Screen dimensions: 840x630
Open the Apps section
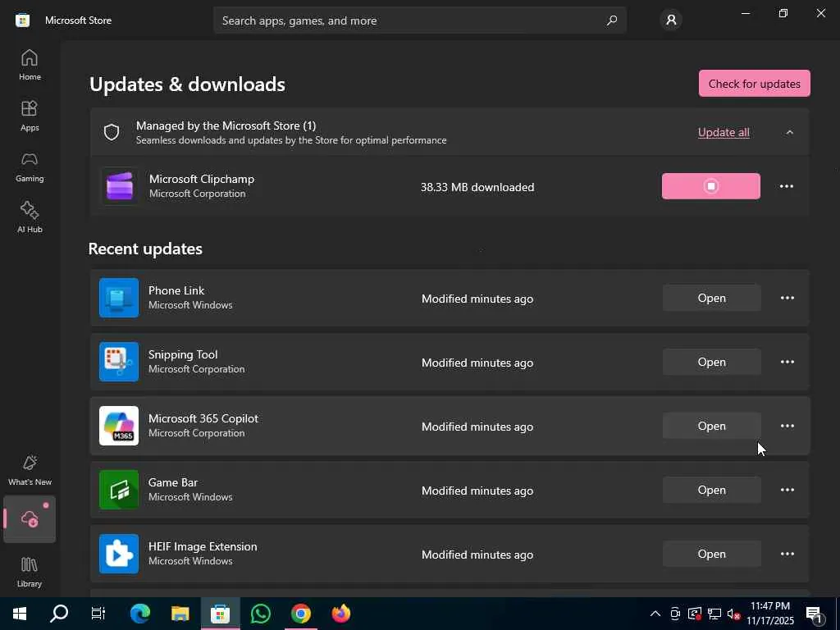pyautogui.click(x=30, y=116)
